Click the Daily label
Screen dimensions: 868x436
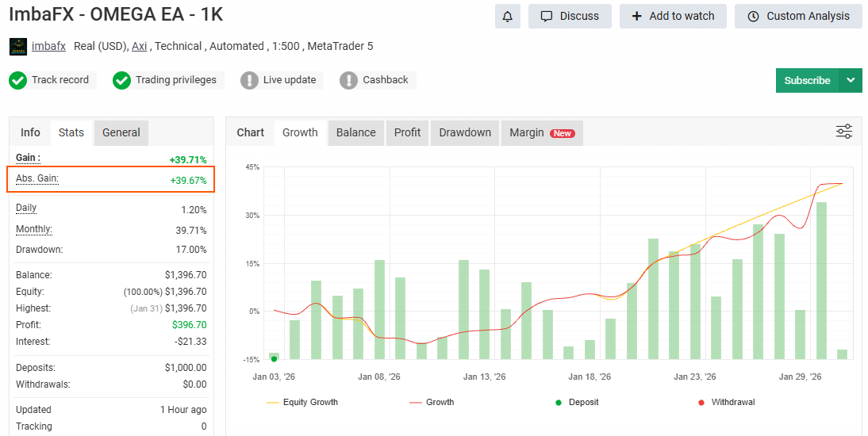[26, 208]
